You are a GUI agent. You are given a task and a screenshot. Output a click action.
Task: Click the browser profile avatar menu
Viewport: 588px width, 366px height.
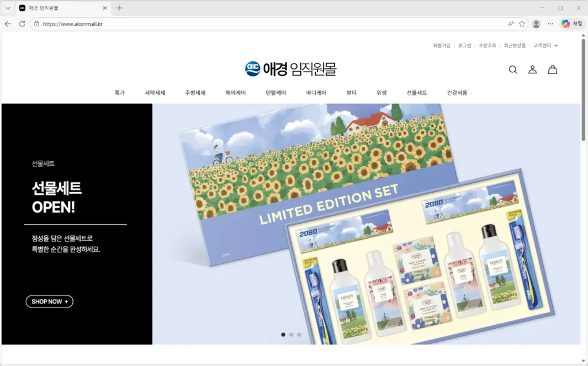(x=536, y=24)
